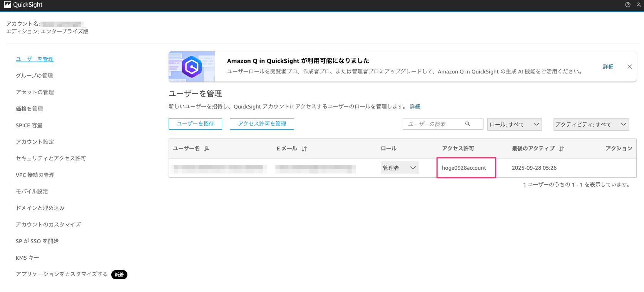Open 詳細 link under ユーザーを管理 description
The height and width of the screenshot is (292, 644).
coord(415,107)
